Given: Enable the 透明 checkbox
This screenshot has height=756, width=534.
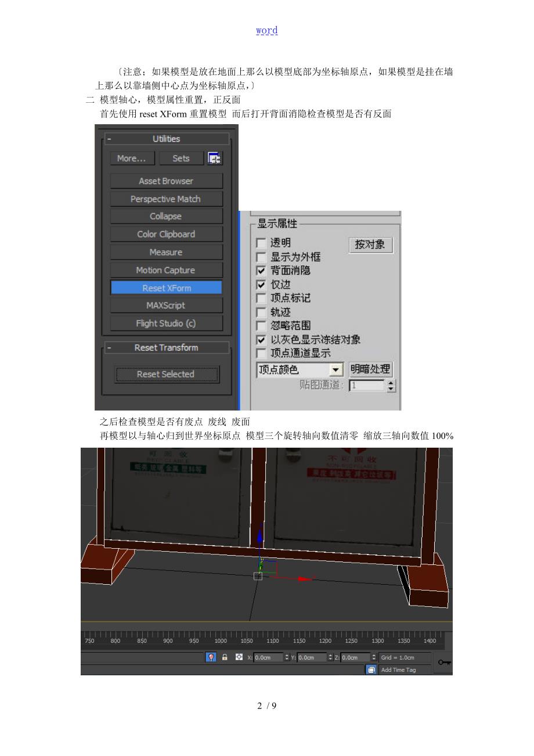Looking at the screenshot, I should (x=261, y=243).
